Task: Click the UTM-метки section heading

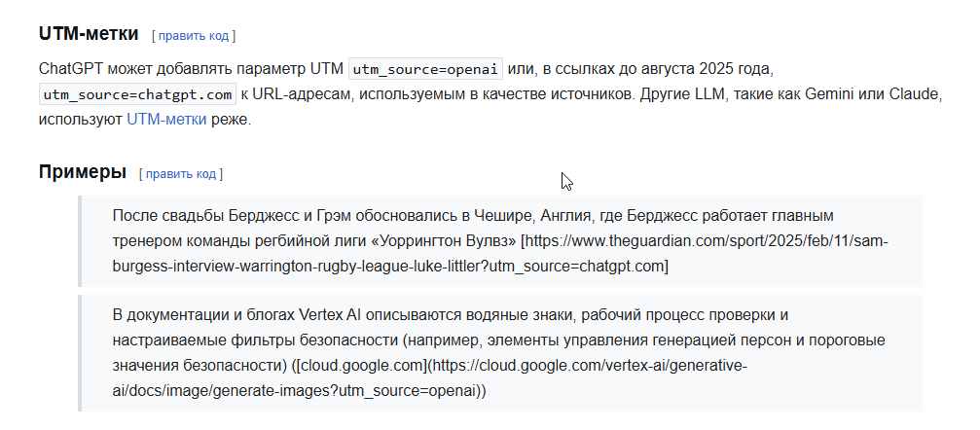Action: (89, 34)
